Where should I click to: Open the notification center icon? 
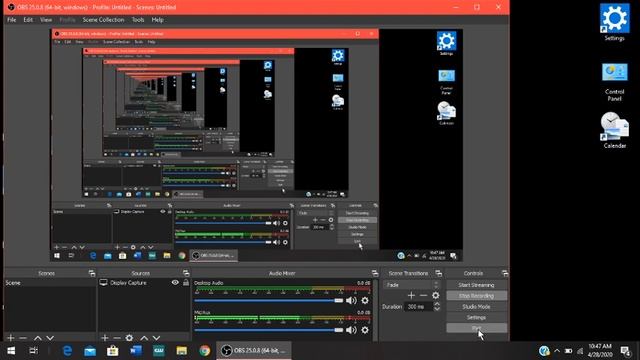point(625,351)
